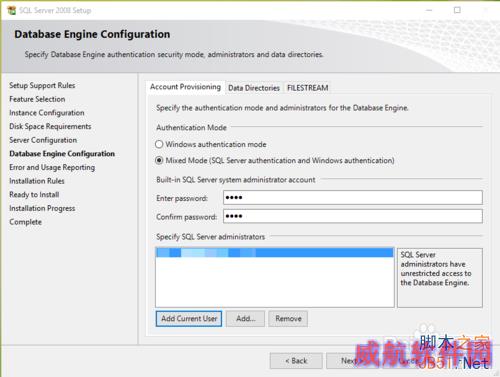Switch to the FILESTREAM tab

coord(307,88)
